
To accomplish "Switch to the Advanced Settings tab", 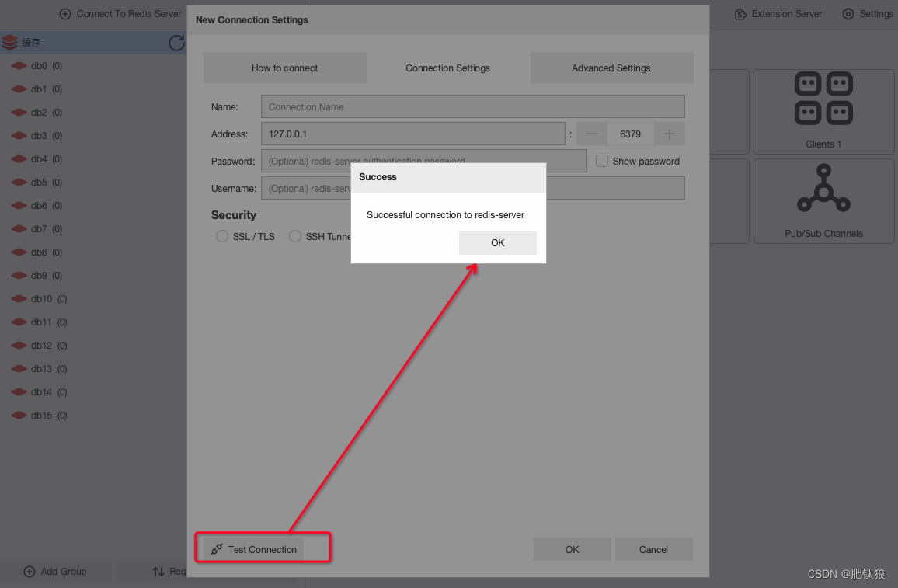I will [611, 68].
